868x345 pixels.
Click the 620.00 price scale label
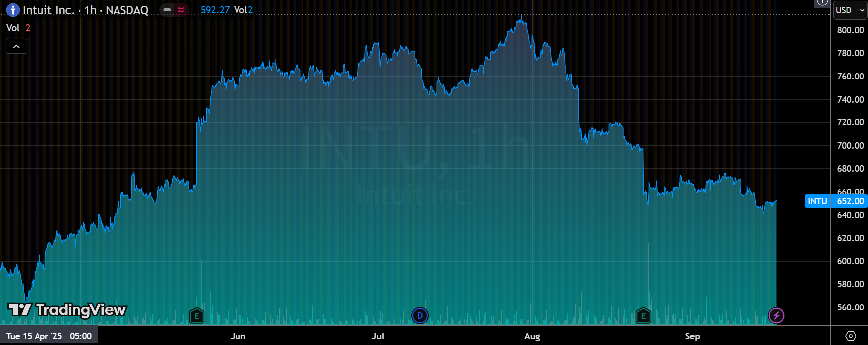pyautogui.click(x=850, y=238)
